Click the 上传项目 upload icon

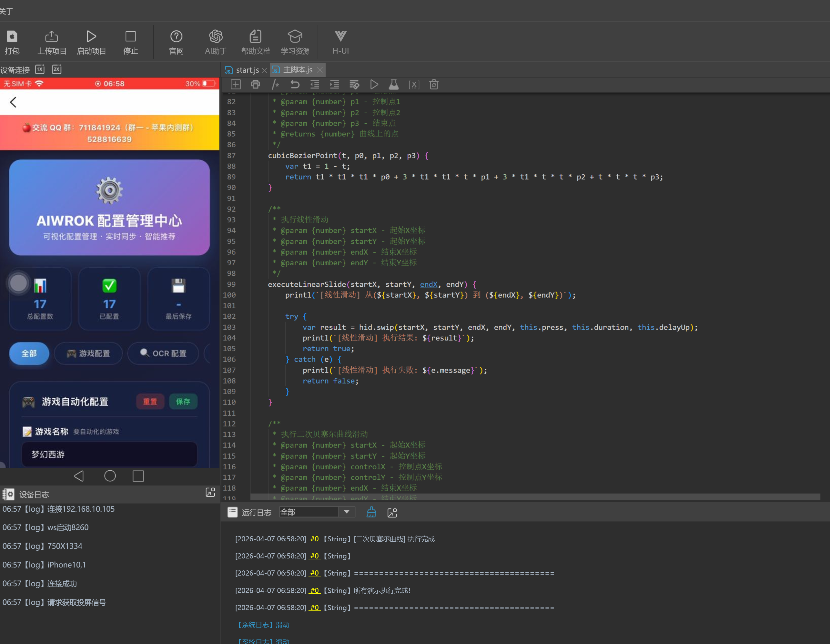click(52, 37)
